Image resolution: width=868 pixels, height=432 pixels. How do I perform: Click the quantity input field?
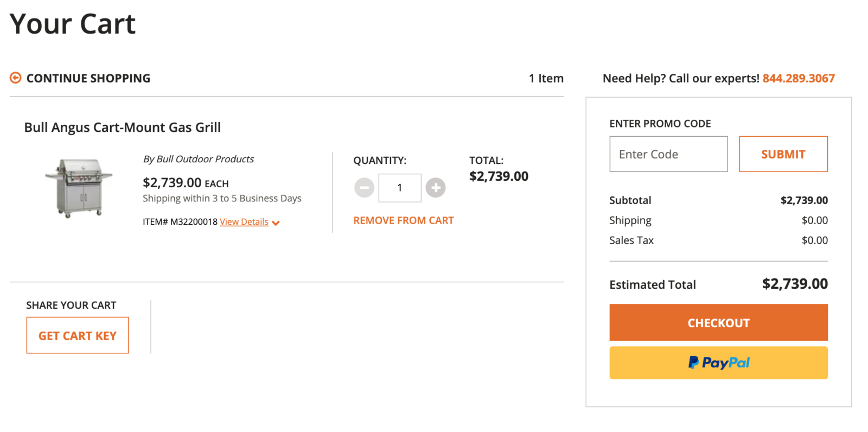pyautogui.click(x=400, y=188)
